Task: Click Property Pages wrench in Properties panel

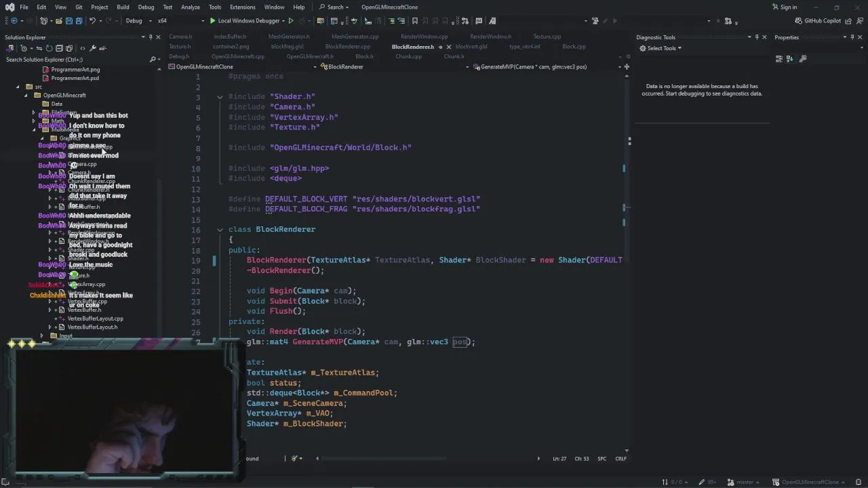Action: pos(803,59)
